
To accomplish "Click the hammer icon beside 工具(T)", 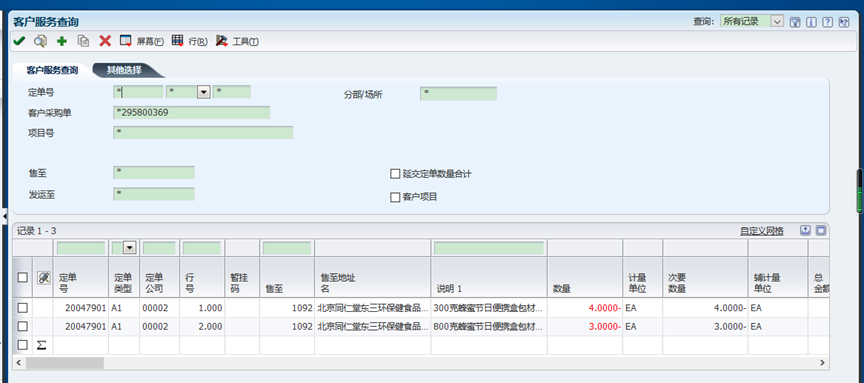I will [222, 41].
